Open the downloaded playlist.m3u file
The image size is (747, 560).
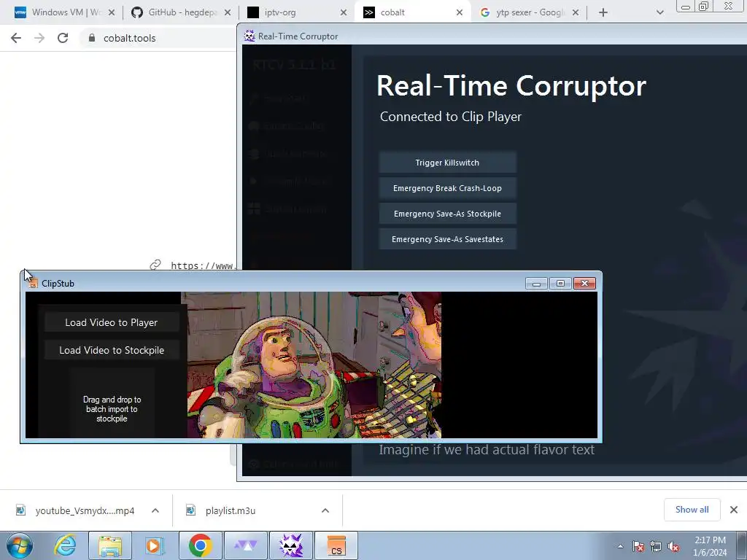click(231, 510)
